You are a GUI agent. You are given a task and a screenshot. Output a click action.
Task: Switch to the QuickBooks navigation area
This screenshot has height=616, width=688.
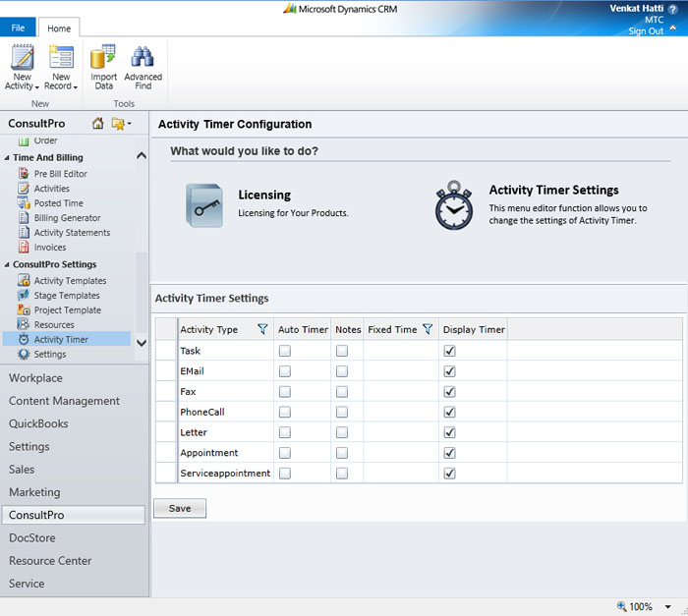coord(38,424)
